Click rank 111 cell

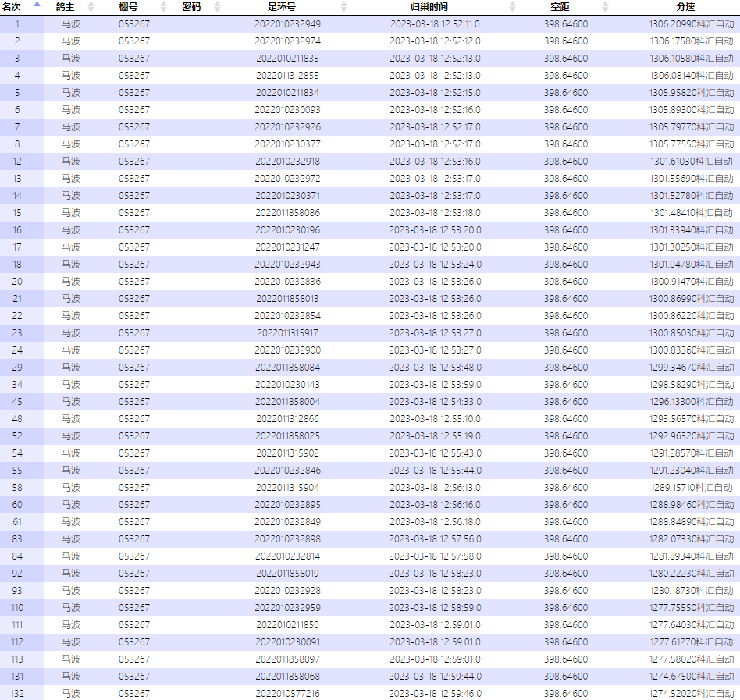(17, 625)
